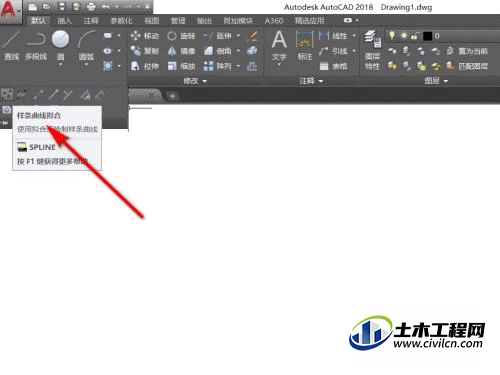Click the Erase tool icon
This screenshot has height=375, width=500.
tap(252, 36)
